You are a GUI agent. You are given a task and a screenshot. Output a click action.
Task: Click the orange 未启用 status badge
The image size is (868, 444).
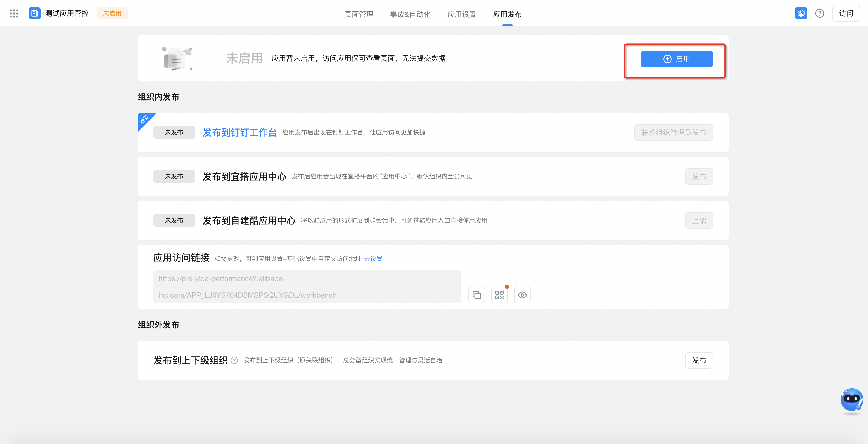tap(112, 13)
